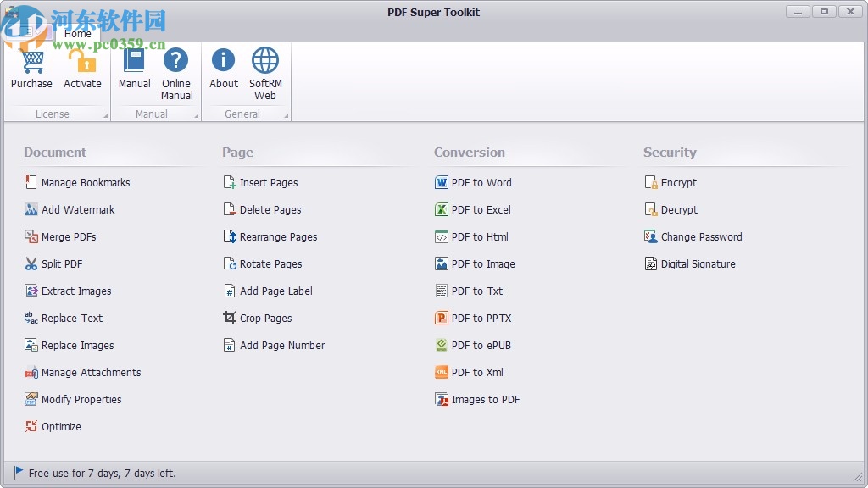Viewport: 868px width, 488px height.
Task: Open the Images to PDF converter
Action: tap(484, 399)
